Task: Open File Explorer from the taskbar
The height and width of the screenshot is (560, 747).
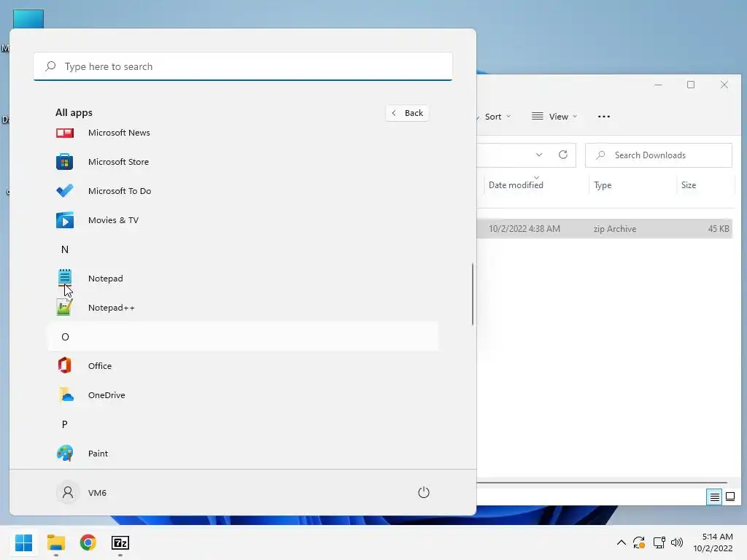Action: tap(55, 542)
